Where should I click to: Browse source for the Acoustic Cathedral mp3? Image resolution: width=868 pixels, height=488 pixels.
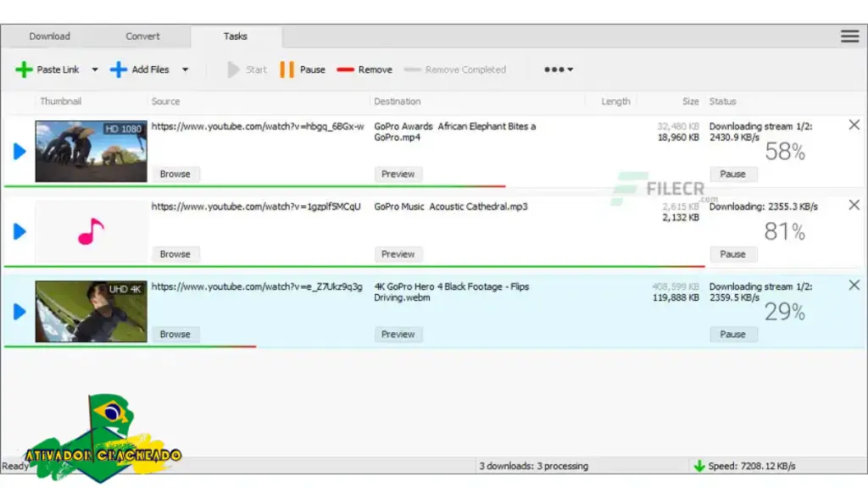coord(175,254)
